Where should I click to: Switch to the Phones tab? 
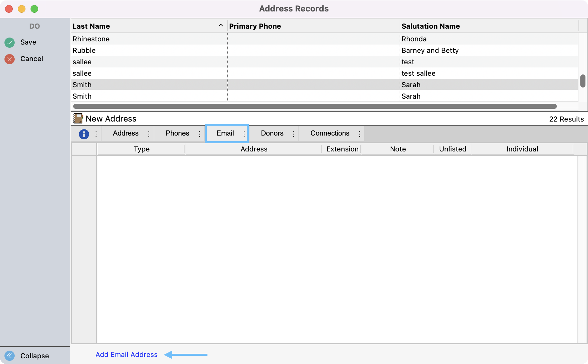tap(177, 133)
